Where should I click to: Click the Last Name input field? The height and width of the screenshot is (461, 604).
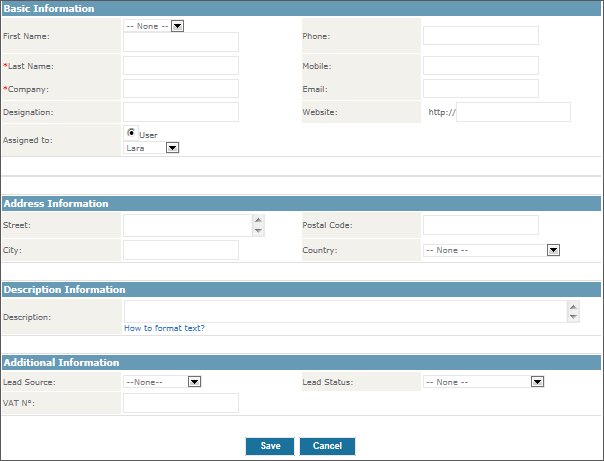(181, 65)
